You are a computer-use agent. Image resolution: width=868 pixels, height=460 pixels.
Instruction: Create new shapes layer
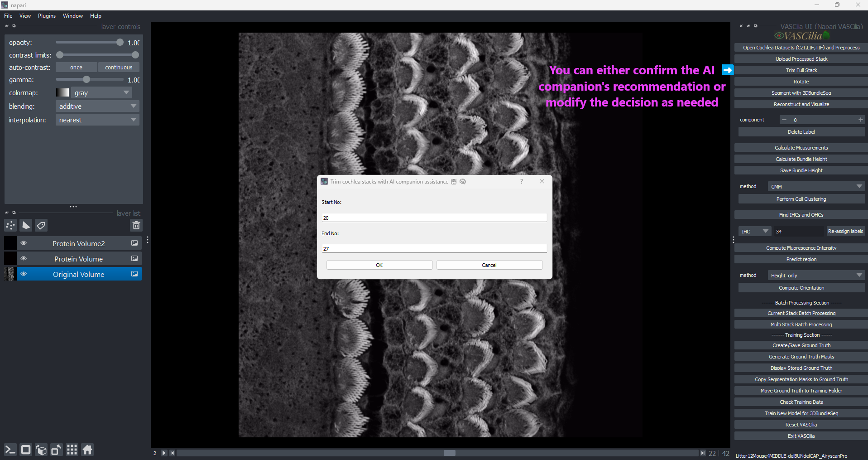coord(26,225)
